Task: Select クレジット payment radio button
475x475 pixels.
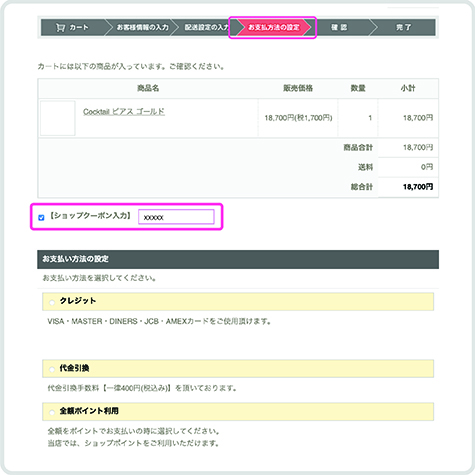Action: pyautogui.click(x=52, y=302)
